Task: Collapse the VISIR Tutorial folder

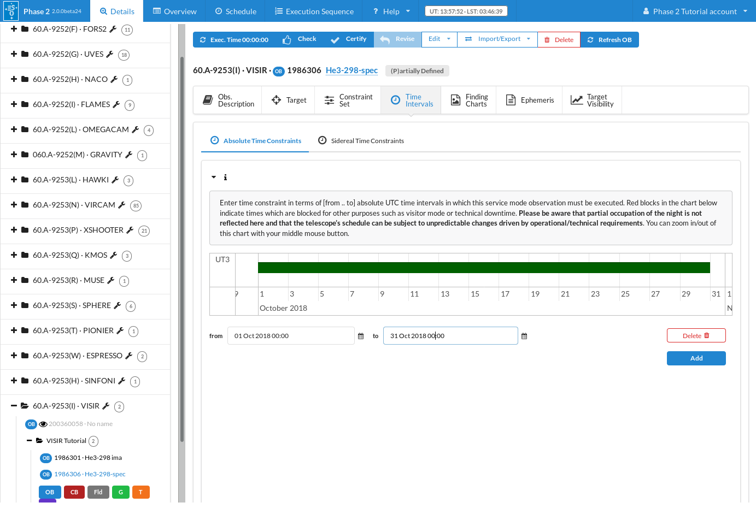Action: [30, 441]
